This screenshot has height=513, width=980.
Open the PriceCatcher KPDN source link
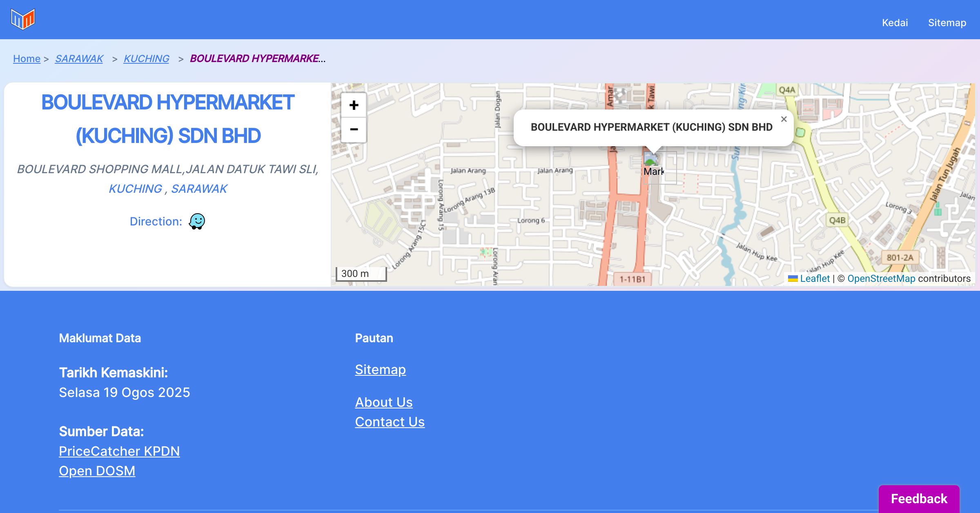[x=119, y=451]
